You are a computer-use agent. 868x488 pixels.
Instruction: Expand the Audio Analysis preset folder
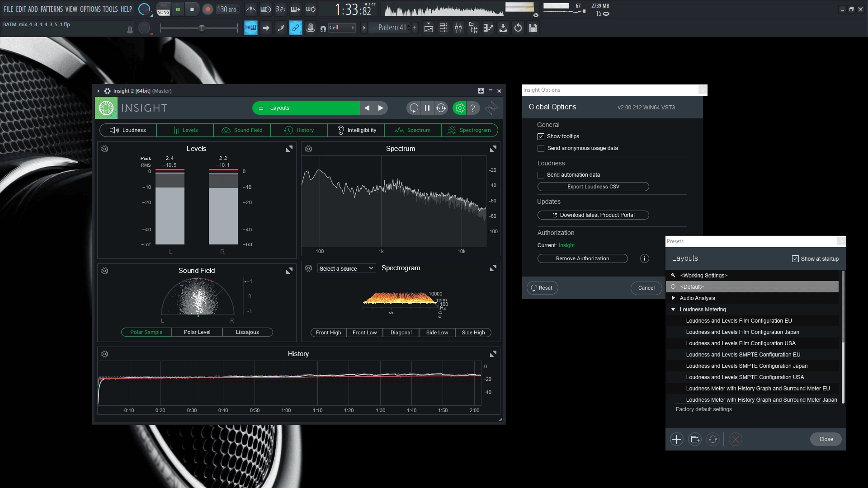[673, 298]
